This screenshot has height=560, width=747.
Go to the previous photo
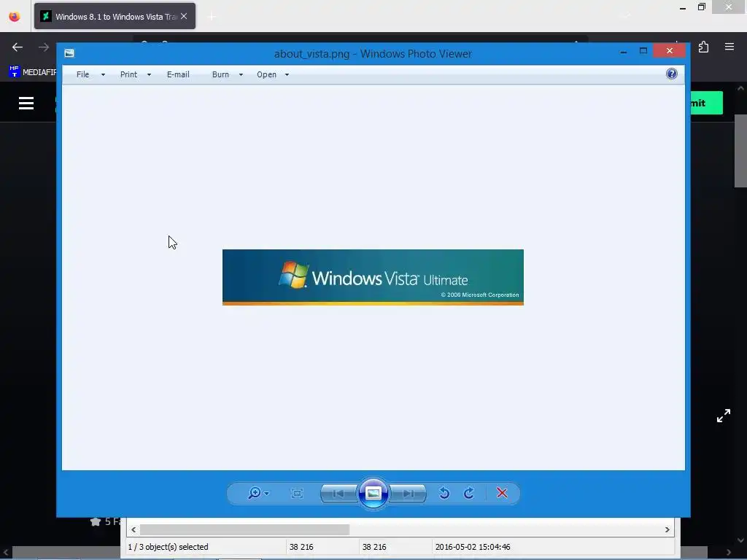click(338, 494)
